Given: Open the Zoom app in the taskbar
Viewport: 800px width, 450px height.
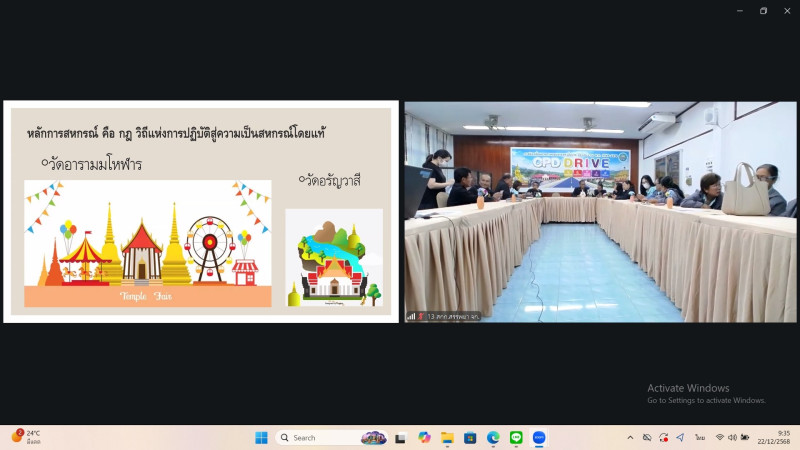Looking at the screenshot, I should tap(539, 438).
